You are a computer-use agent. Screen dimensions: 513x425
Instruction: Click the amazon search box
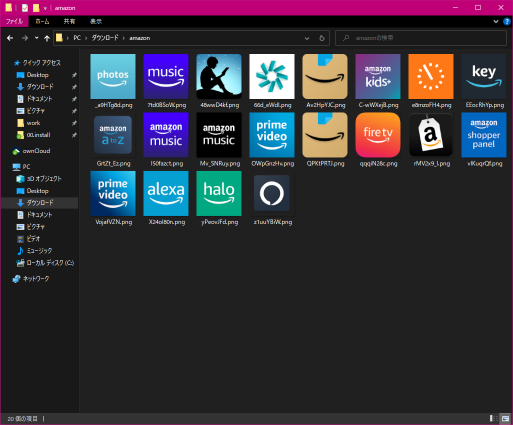point(421,38)
